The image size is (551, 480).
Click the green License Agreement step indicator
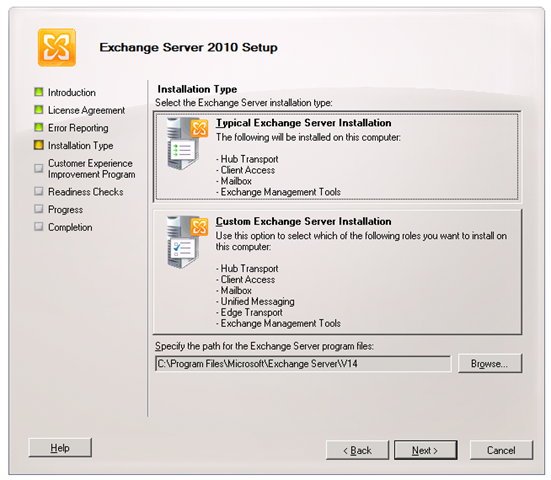(39, 110)
